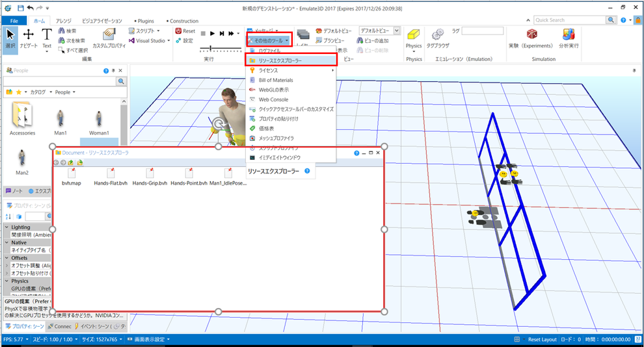The image size is (644, 347).
Task: Collapse the Native property group
Action: coord(7,242)
